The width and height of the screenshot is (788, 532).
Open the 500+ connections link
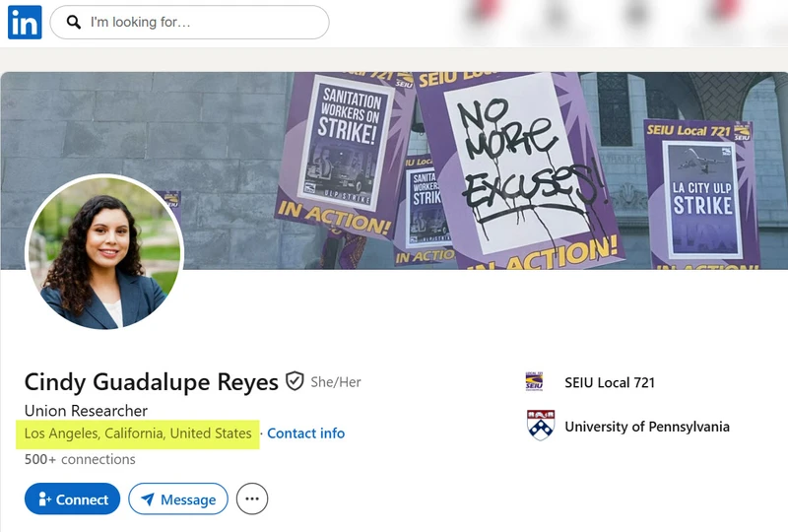pos(80,459)
